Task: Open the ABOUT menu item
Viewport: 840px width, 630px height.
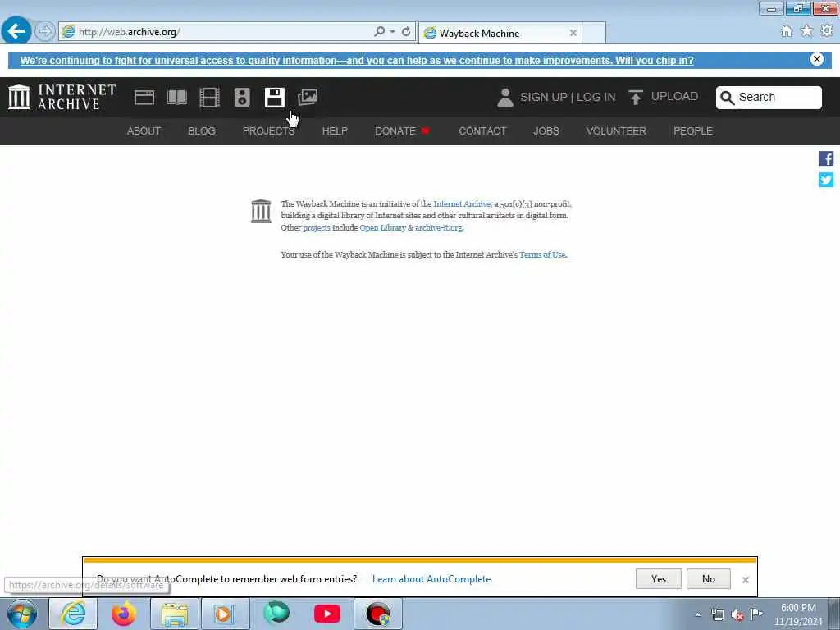Action: 144,130
